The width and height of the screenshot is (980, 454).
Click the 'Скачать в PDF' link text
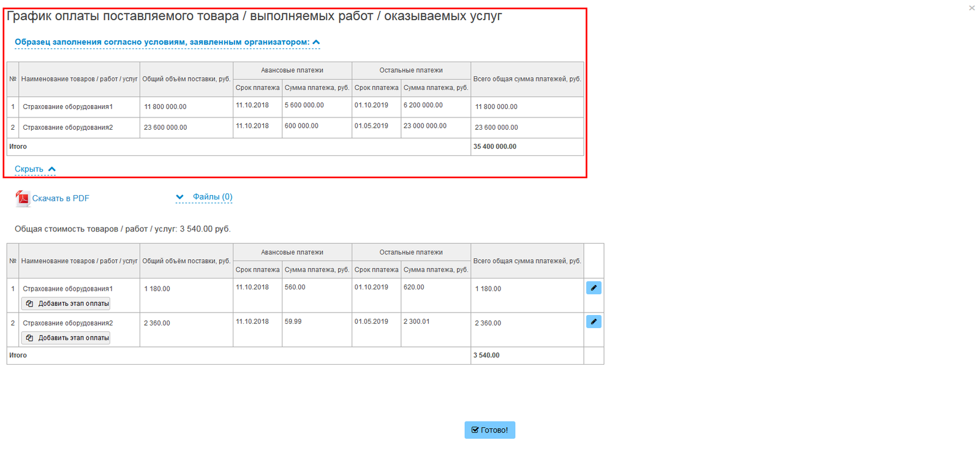[61, 198]
